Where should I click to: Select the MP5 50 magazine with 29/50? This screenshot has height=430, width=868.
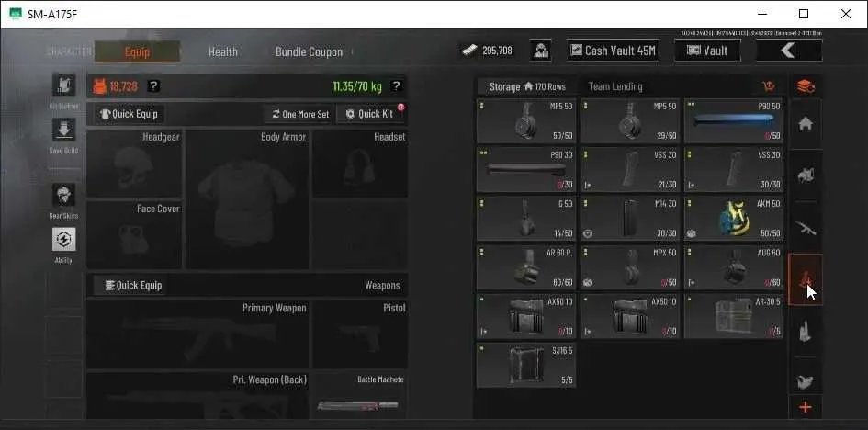pyautogui.click(x=629, y=121)
